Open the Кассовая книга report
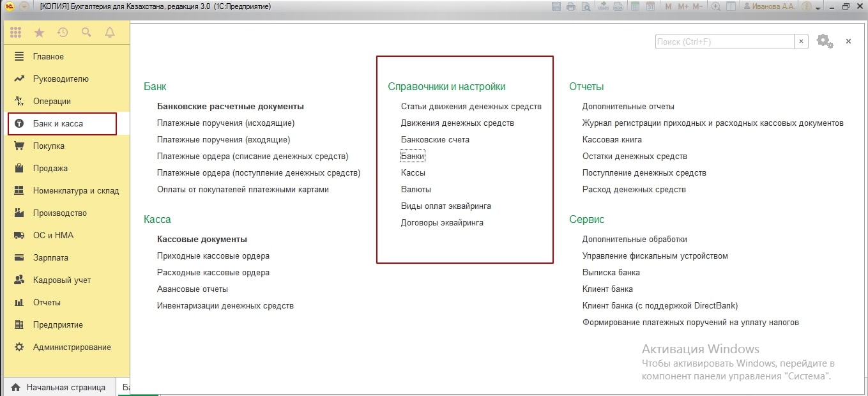Screen dimensions: 868x396 (x=612, y=139)
